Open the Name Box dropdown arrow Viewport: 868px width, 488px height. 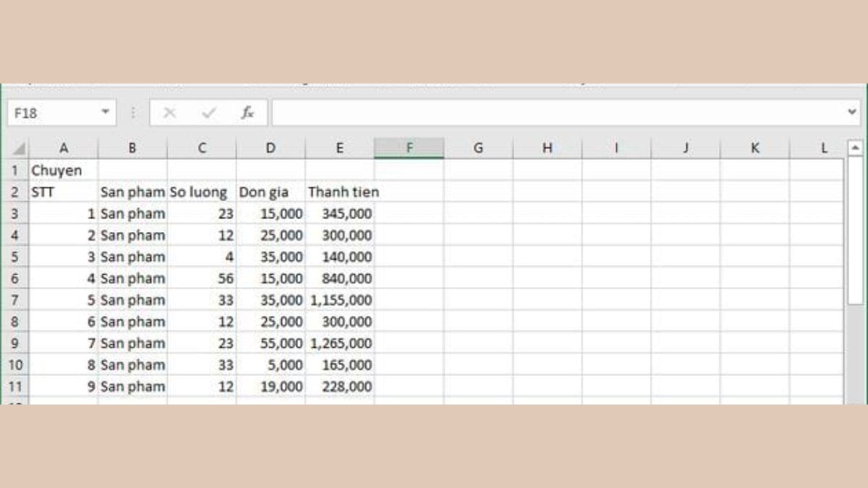[x=103, y=112]
